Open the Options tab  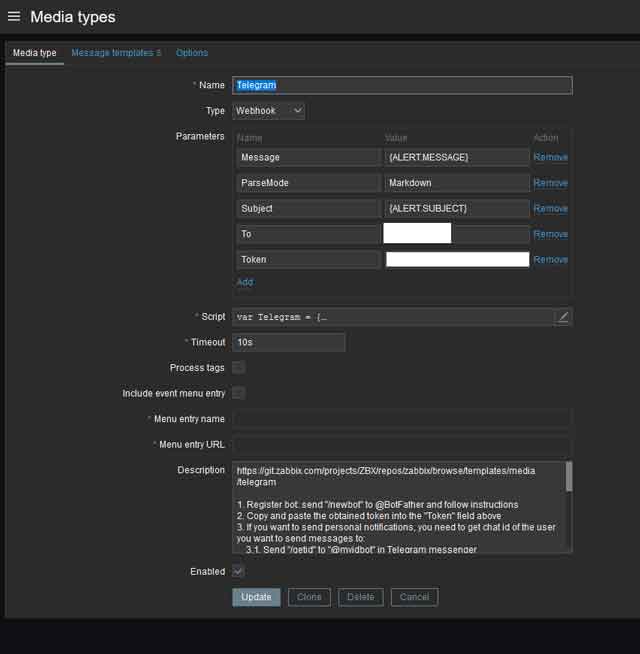(192, 53)
